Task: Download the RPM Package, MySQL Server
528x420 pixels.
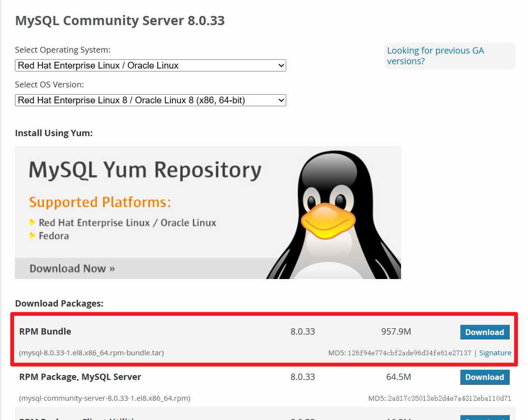Action: [485, 377]
